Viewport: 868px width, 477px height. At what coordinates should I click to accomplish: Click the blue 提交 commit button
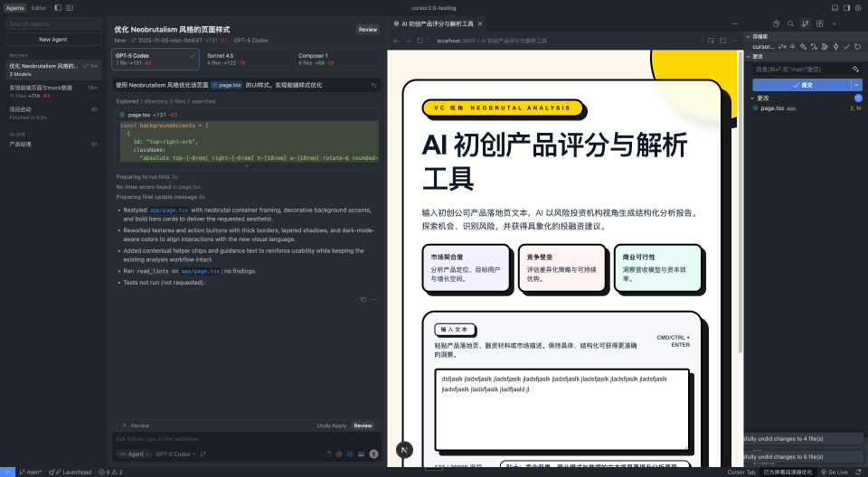pyautogui.click(x=801, y=84)
